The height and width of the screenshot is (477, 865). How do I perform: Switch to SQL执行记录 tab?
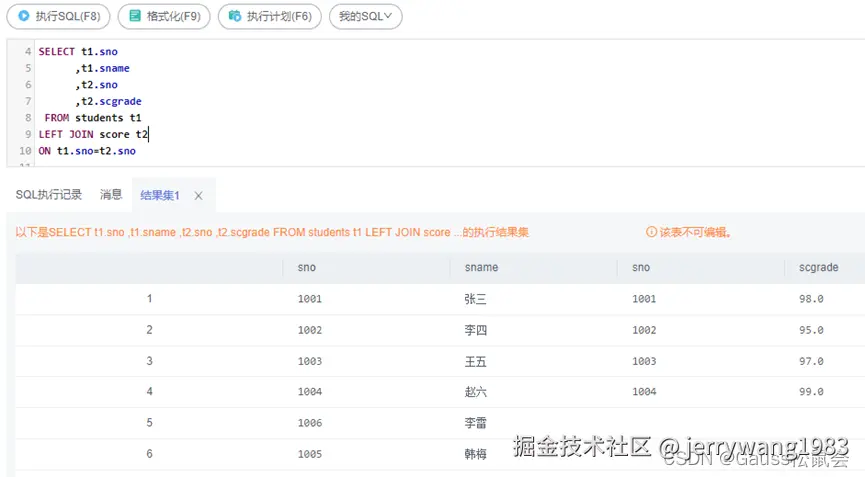(49, 195)
